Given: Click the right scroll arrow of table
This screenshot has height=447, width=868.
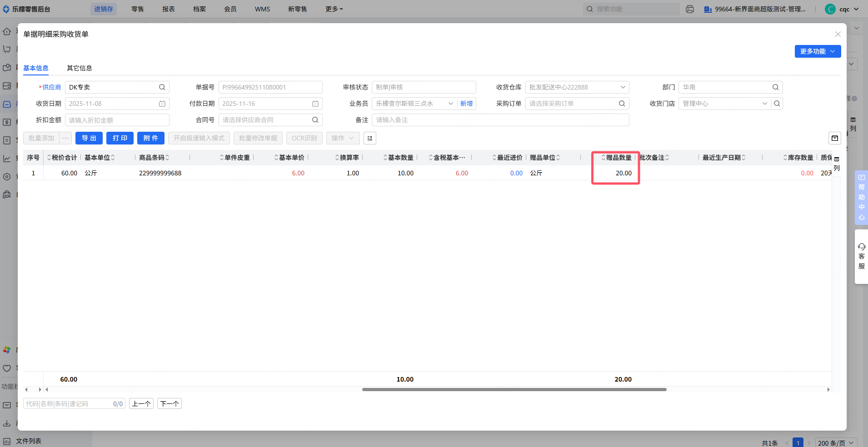Looking at the screenshot, I should coord(828,389).
